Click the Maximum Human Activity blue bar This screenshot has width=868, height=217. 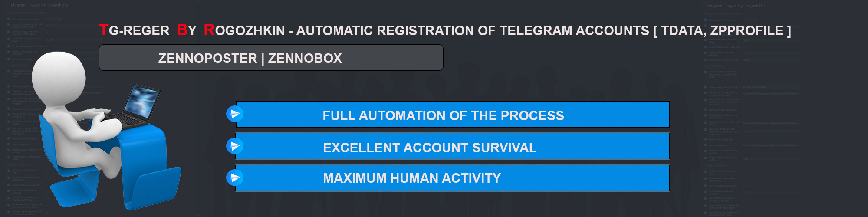click(x=452, y=178)
